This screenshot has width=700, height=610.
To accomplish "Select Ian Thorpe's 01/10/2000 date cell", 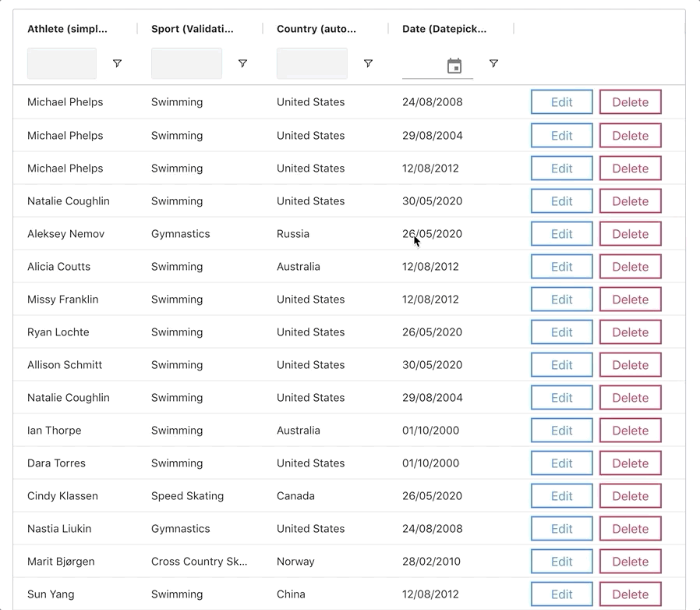I will tap(430, 431).
